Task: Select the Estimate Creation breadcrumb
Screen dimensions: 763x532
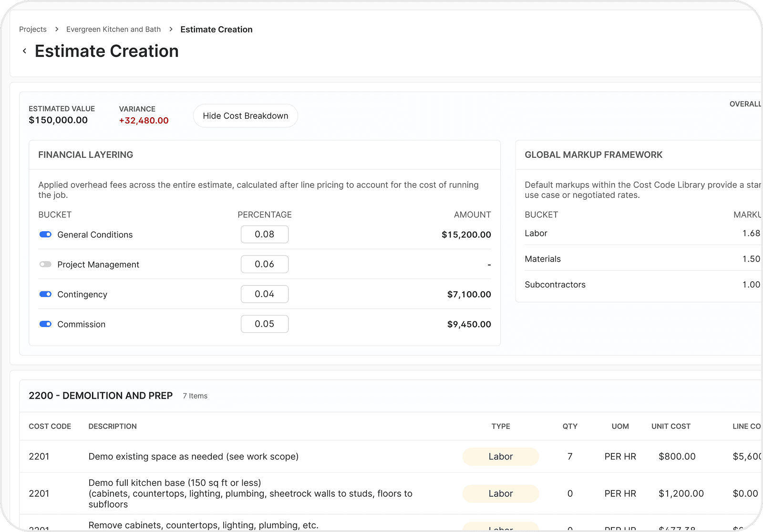Action: point(217,30)
